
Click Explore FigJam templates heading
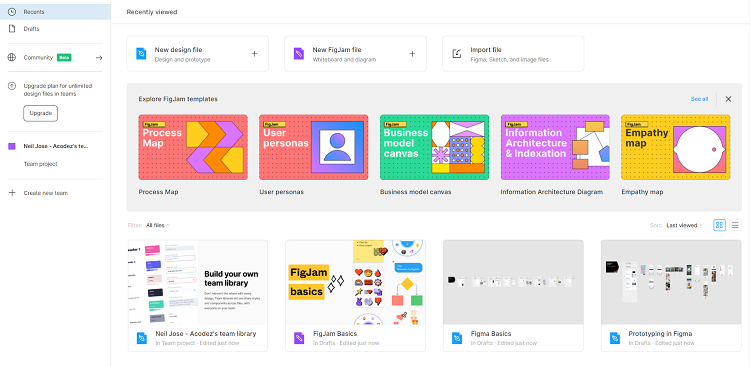(178, 99)
